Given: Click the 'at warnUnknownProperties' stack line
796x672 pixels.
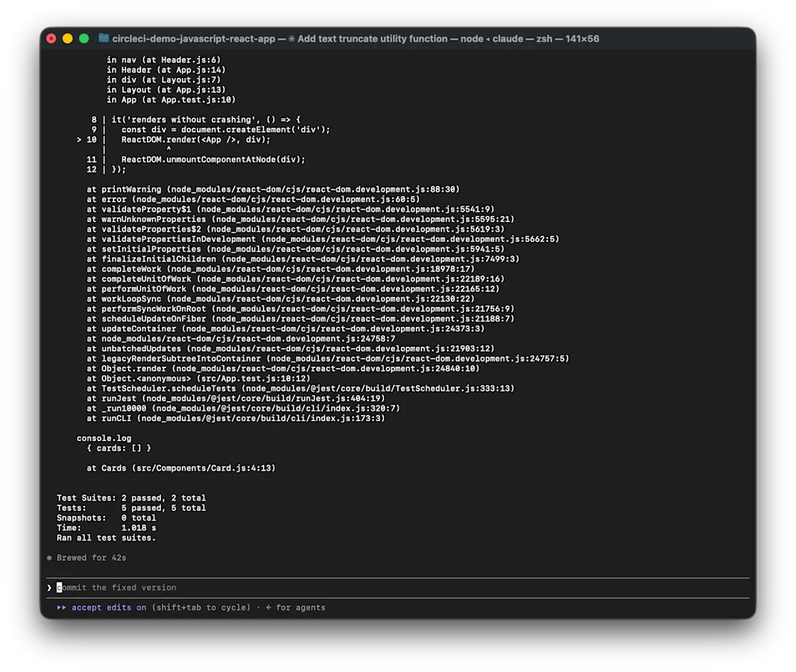Looking at the screenshot, I should coord(301,219).
